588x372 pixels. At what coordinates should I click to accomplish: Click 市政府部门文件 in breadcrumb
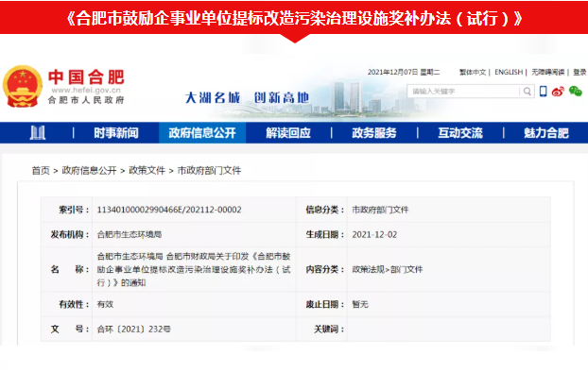click(x=209, y=171)
